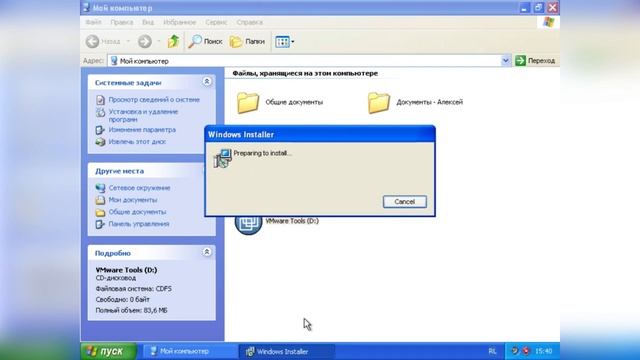The height and width of the screenshot is (360, 640).
Task: Open the Избранное menu
Action: tap(180, 22)
